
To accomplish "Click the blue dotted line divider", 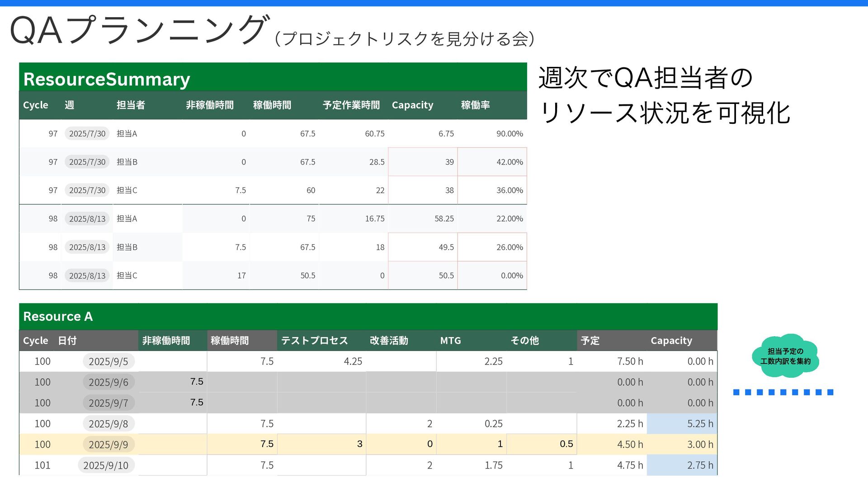I will click(783, 392).
